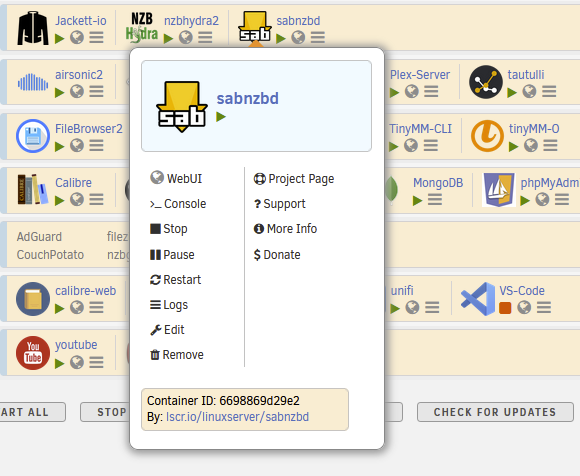
Task: Click the Jackett-io green play status icon
Action: tap(60, 38)
